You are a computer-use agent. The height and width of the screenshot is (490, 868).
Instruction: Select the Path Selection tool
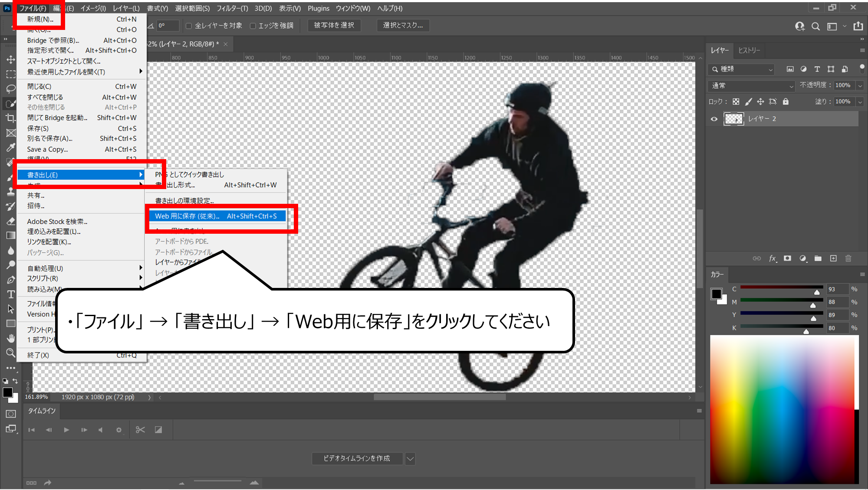tap(10, 309)
